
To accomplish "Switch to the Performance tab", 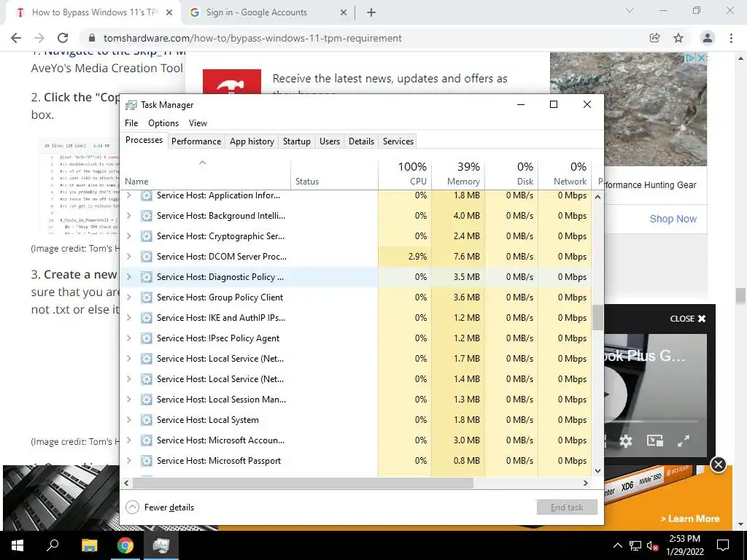I will (x=196, y=141).
